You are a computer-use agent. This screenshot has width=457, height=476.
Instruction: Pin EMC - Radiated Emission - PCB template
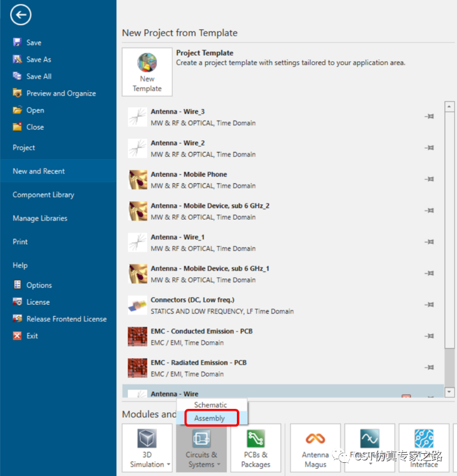click(x=429, y=367)
